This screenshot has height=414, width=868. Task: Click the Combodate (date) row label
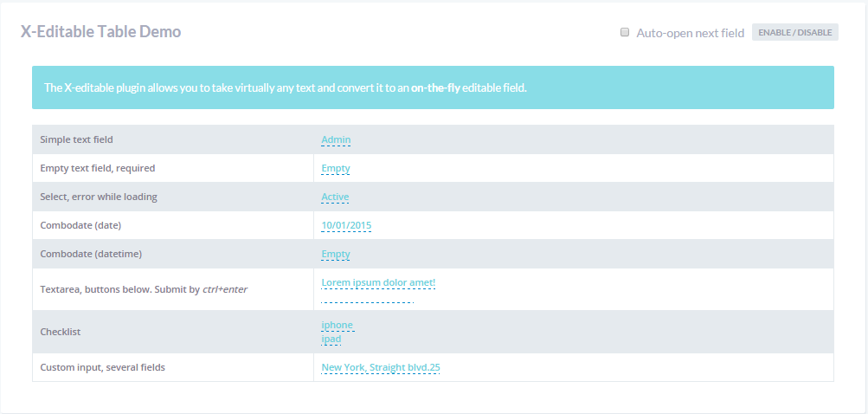(80, 225)
